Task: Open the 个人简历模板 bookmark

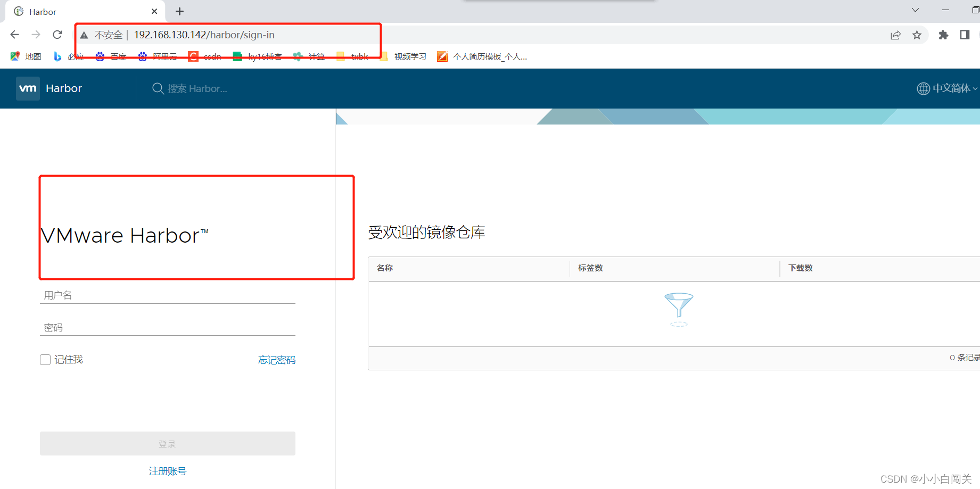Action: (482, 56)
